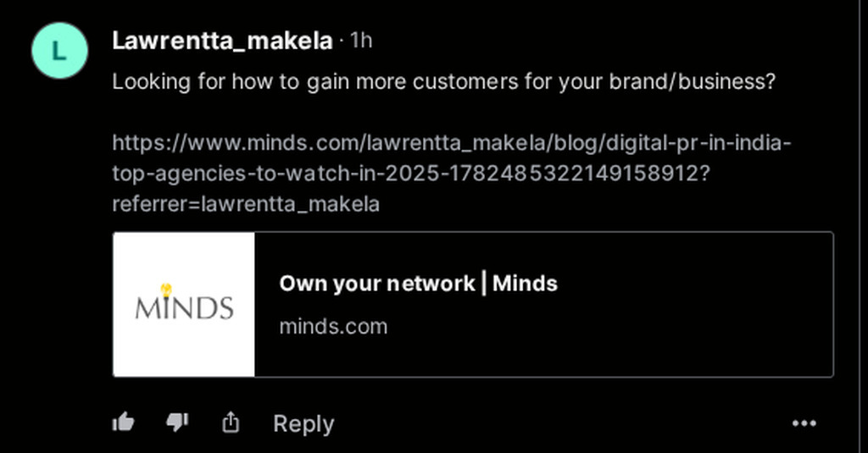Click the "1h" timestamp
Viewport: 868px width, 453px height.
pyautogui.click(x=361, y=41)
